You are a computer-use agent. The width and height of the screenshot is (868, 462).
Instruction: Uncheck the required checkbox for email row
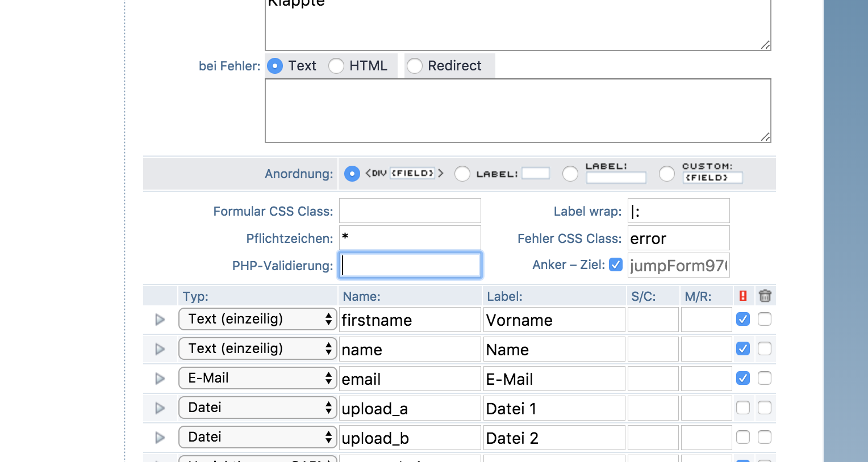point(742,378)
